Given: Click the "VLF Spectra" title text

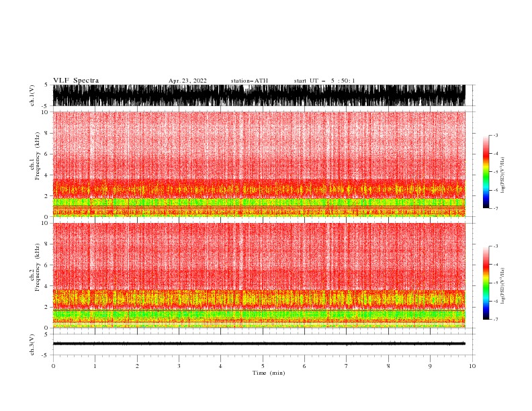Looking at the screenshot, I should pos(76,81).
